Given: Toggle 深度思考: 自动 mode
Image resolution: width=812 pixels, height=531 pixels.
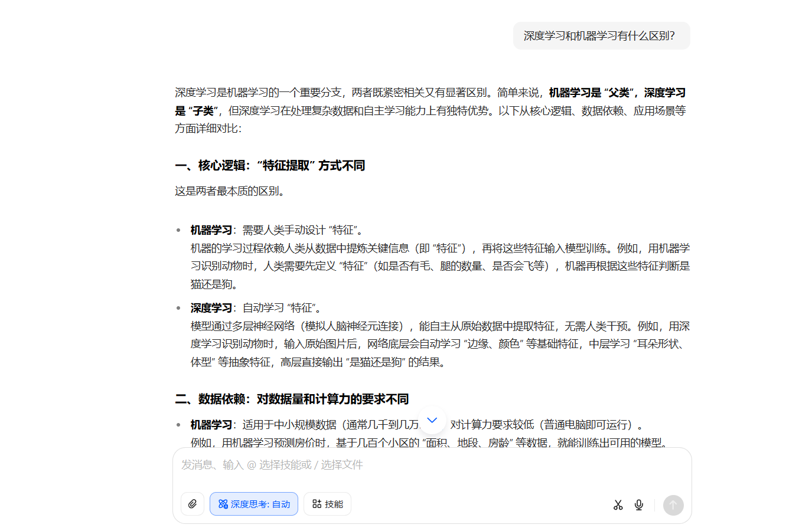Looking at the screenshot, I should pos(254,504).
